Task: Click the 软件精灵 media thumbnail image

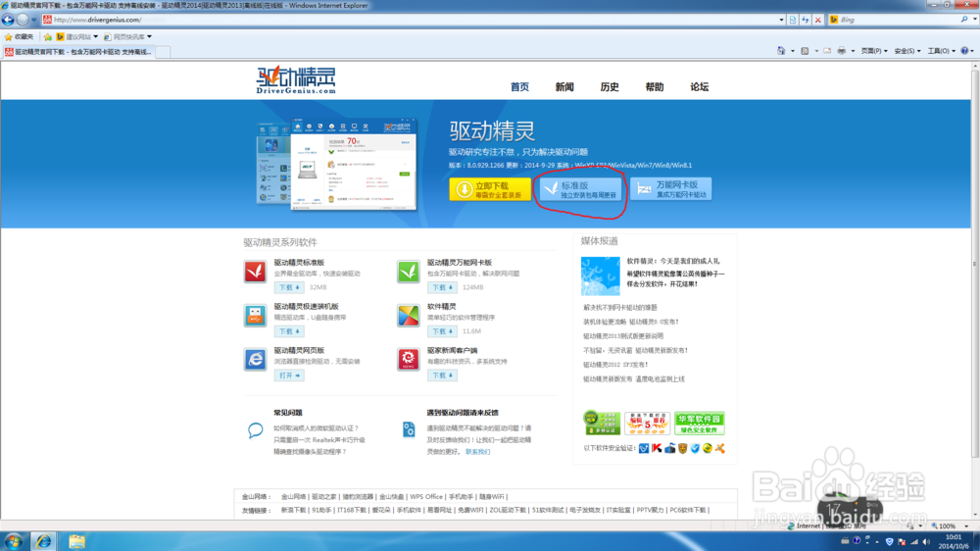Action: click(x=600, y=275)
